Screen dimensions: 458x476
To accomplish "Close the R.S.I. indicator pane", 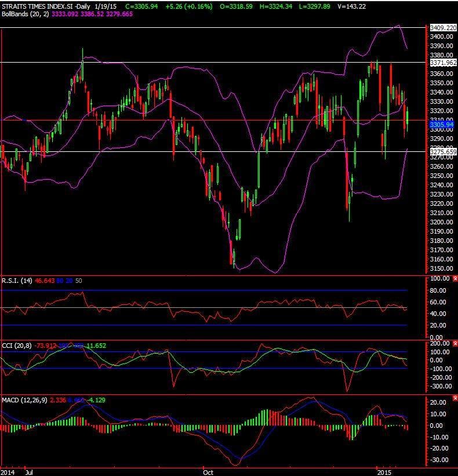I will [x=455, y=278].
